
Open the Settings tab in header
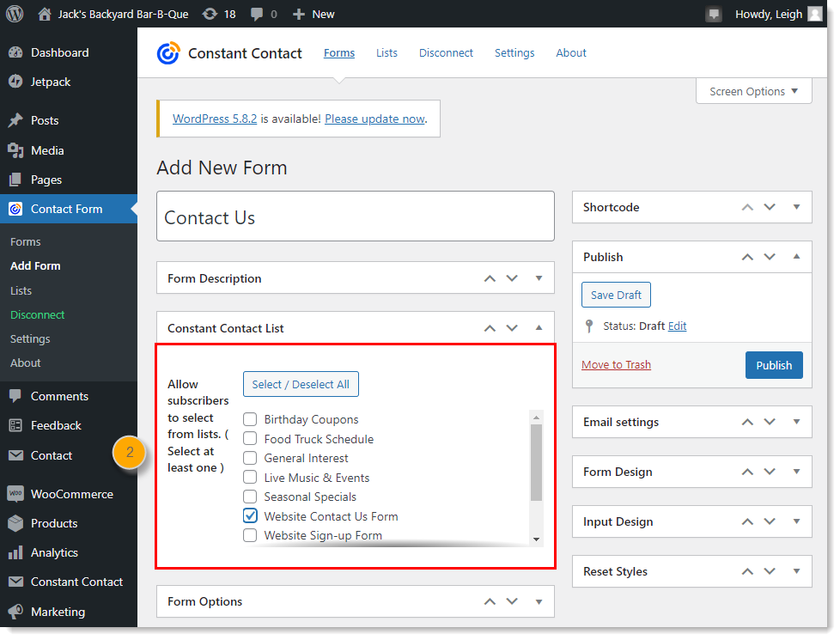(514, 52)
